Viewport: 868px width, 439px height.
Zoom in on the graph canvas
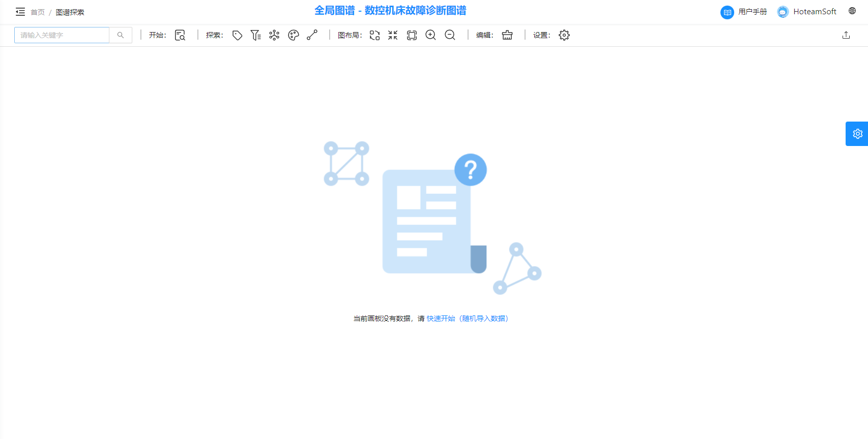(430, 35)
